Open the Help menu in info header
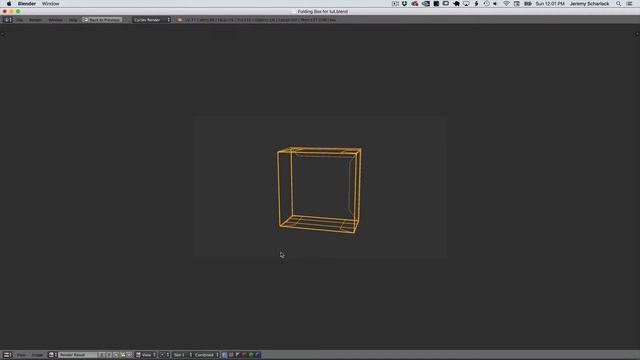Image resolution: width=640 pixels, height=360 pixels. click(73, 20)
